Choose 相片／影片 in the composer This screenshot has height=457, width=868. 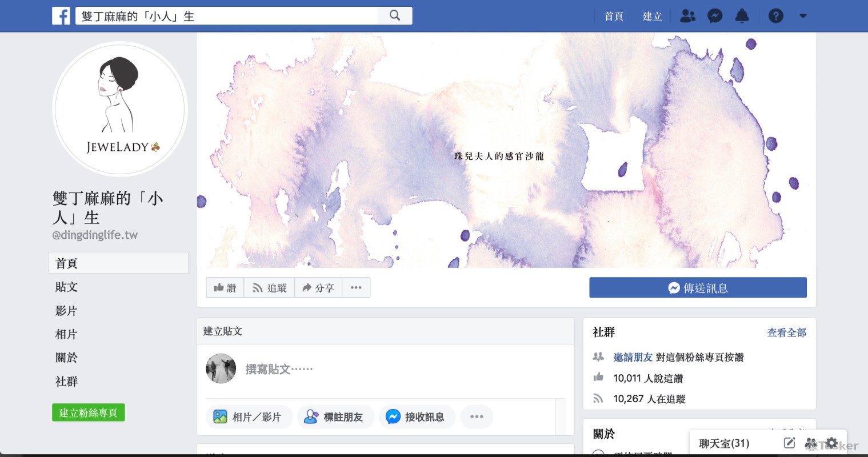249,417
